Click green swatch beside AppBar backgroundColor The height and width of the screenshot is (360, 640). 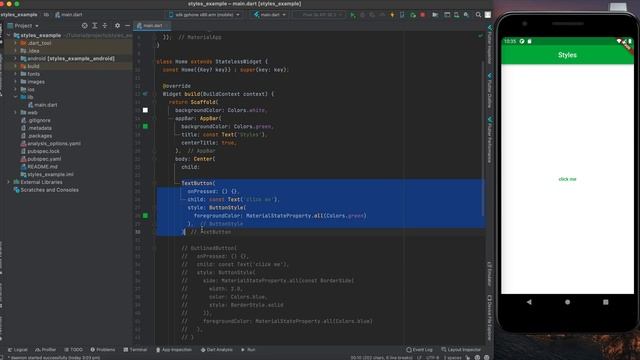point(145,127)
